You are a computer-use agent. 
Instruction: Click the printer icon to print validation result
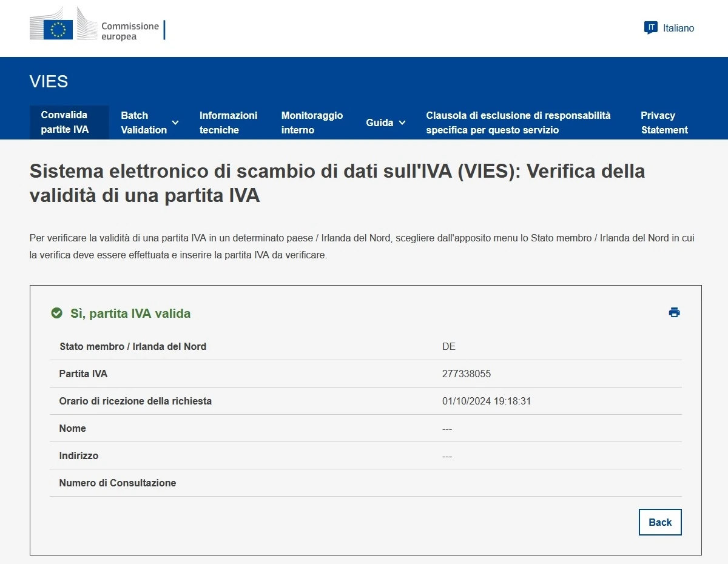(x=673, y=312)
